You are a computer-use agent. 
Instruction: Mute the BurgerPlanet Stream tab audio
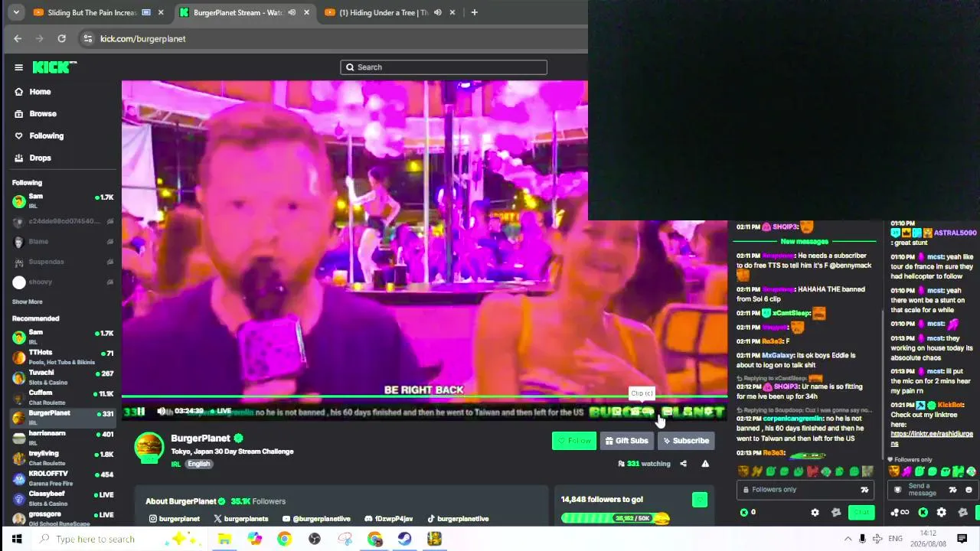(x=292, y=12)
